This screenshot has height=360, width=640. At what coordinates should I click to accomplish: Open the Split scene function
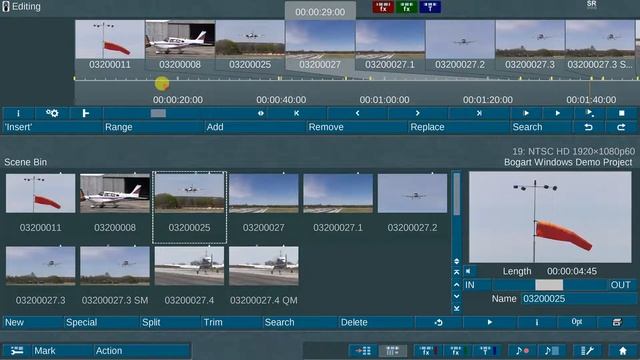pyautogui.click(x=170, y=322)
